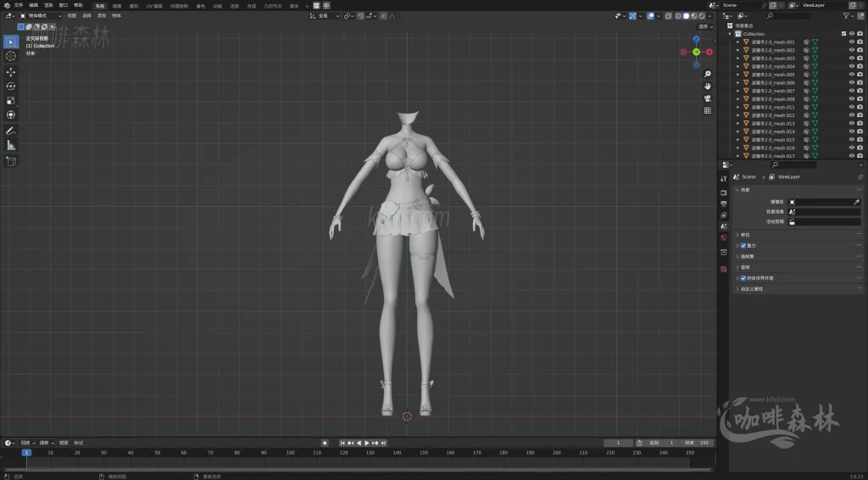Collapse the scene panel in properties

(x=737, y=190)
